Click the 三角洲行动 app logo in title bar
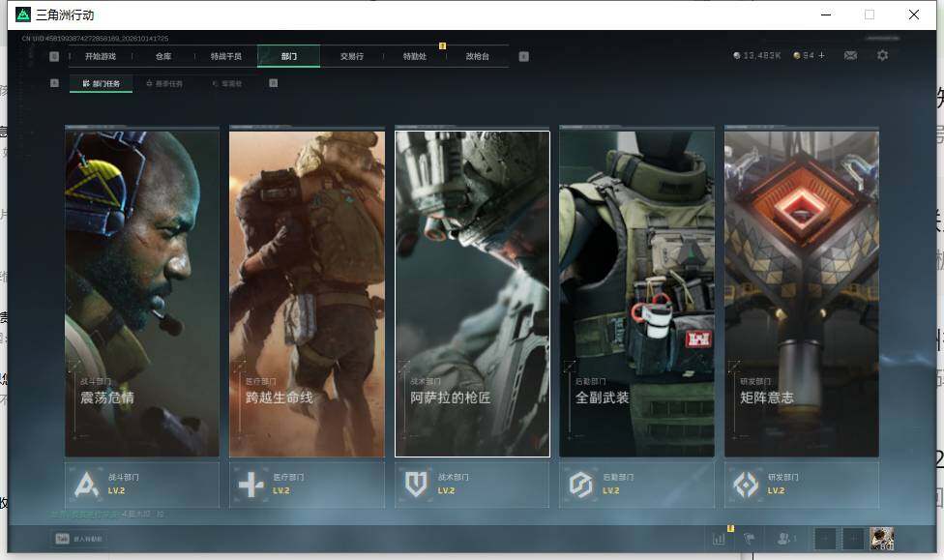The image size is (944, 560). [x=23, y=15]
